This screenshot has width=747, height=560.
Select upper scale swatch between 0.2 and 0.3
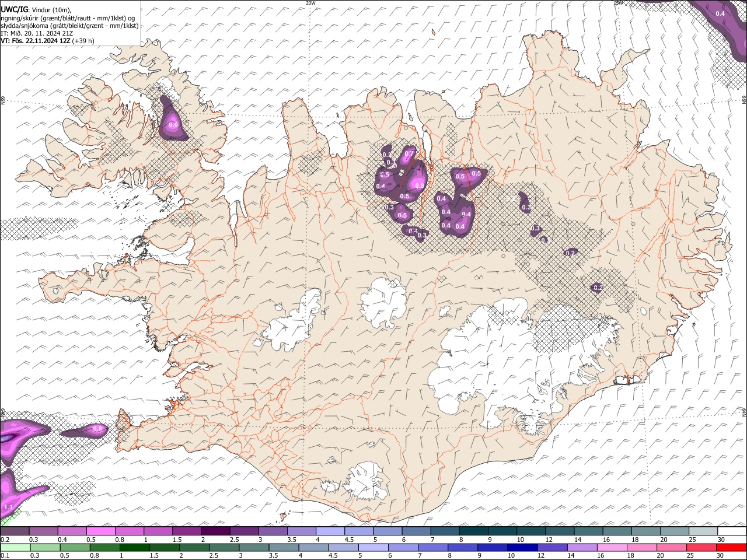15,531
